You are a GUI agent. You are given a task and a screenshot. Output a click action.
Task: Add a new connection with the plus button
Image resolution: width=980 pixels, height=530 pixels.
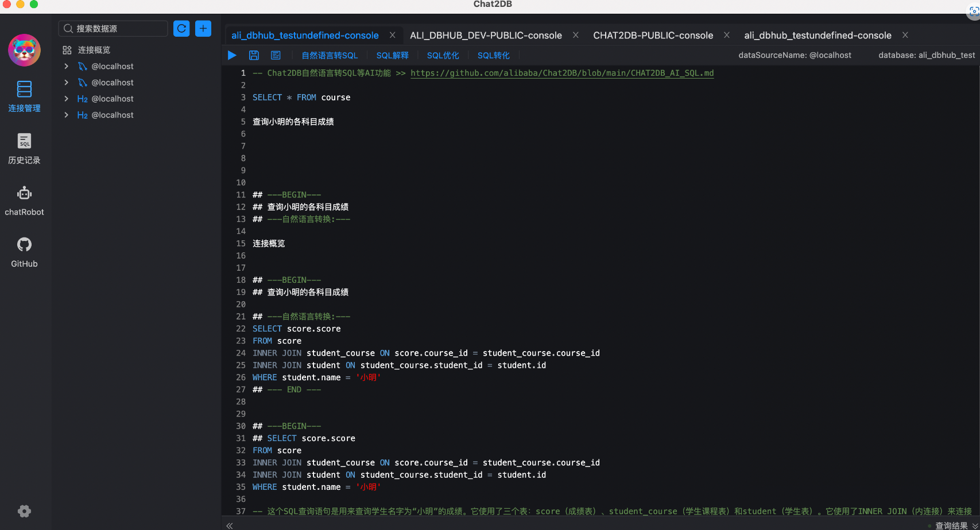click(x=203, y=28)
